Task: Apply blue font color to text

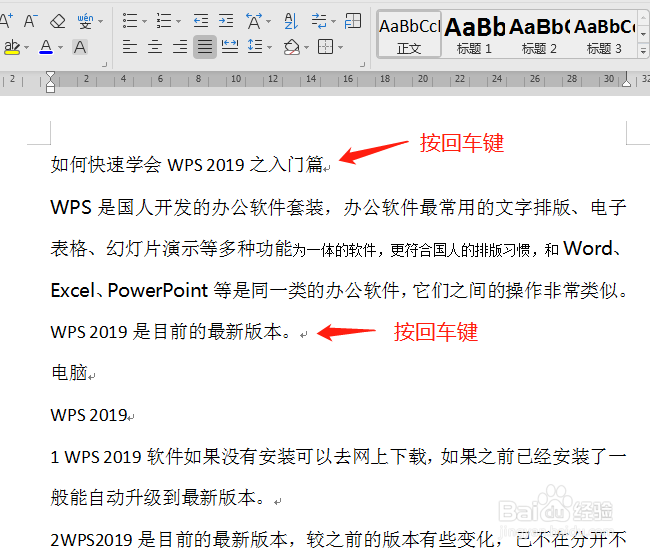Action: [46, 47]
